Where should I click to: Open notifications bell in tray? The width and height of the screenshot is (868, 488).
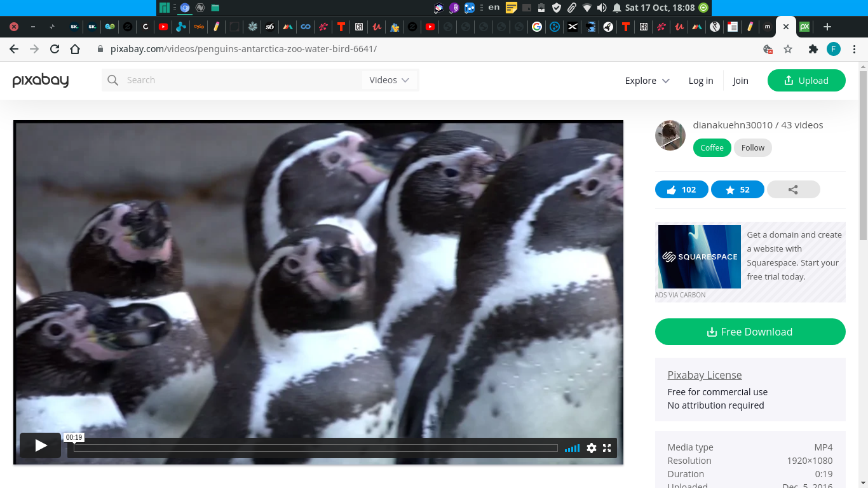[617, 8]
